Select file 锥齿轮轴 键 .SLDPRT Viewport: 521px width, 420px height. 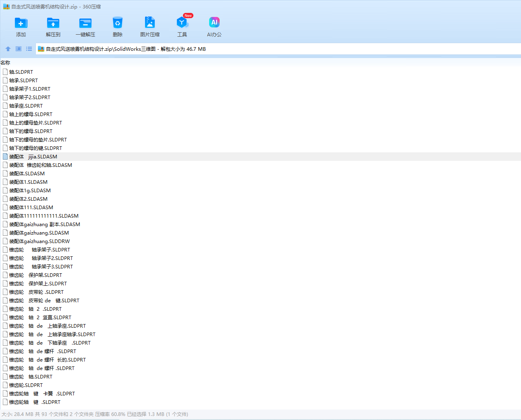coord(35,402)
